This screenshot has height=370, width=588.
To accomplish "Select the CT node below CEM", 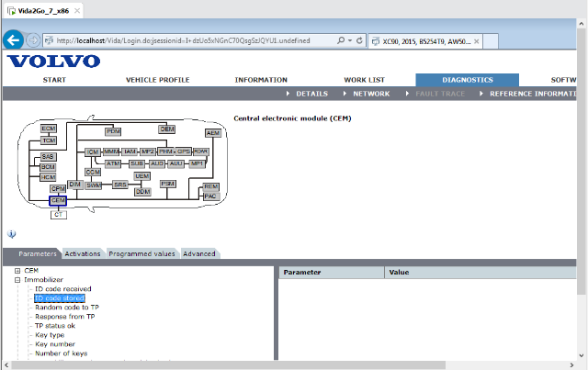I will (59, 215).
